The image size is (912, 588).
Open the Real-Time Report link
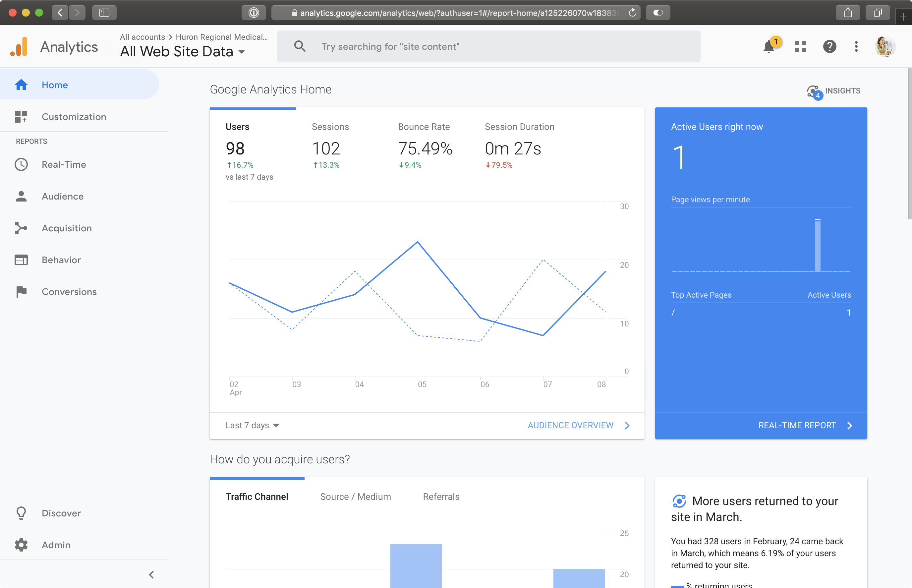[797, 425]
